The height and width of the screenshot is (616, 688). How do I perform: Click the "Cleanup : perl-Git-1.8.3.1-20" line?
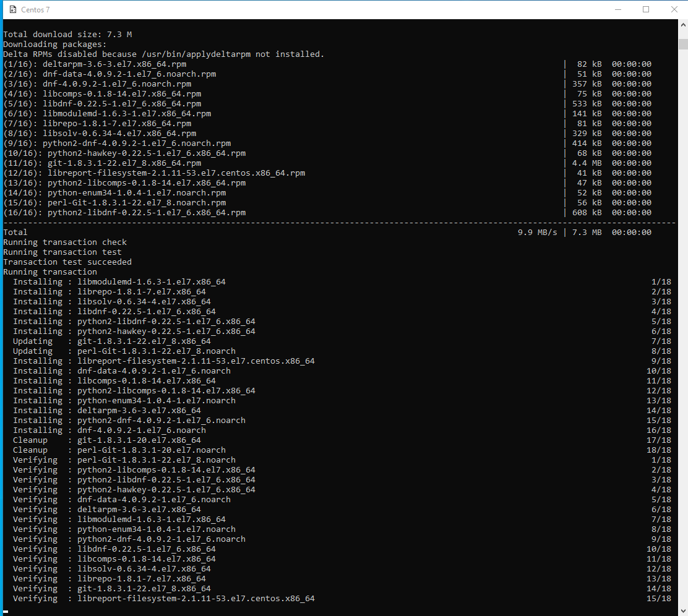click(119, 450)
